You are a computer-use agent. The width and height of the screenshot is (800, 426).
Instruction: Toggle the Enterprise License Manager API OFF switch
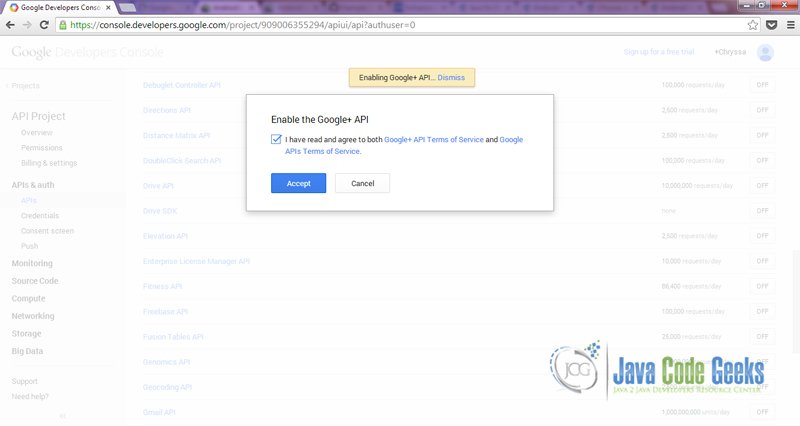pos(762,261)
